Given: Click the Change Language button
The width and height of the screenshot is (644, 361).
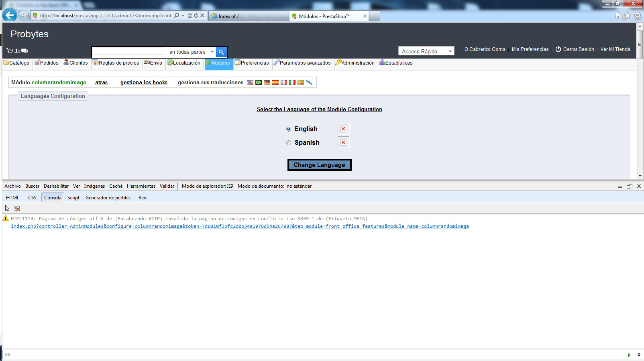Looking at the screenshot, I should pos(319,165).
